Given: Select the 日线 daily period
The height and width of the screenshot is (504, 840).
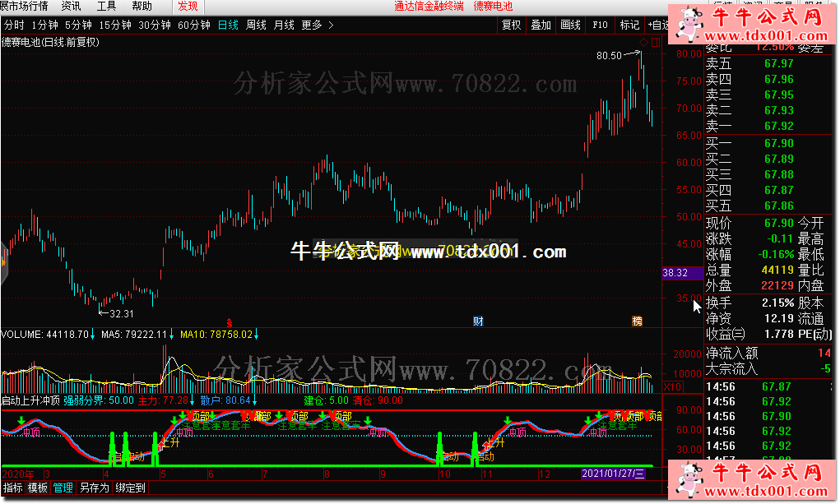Looking at the screenshot, I should tap(228, 25).
